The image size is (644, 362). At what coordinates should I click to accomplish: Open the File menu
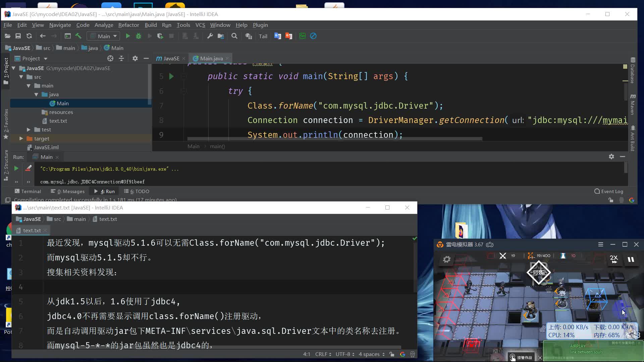(8, 25)
